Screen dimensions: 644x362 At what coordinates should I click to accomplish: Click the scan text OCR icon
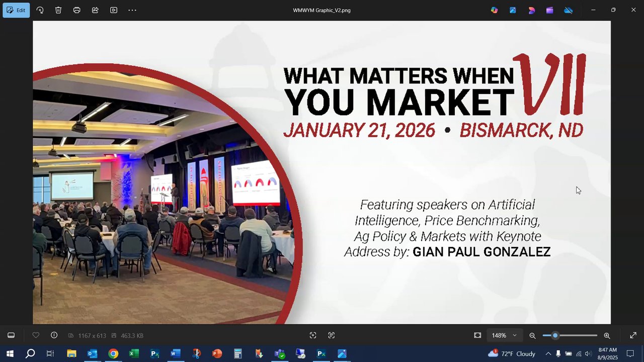tap(331, 335)
